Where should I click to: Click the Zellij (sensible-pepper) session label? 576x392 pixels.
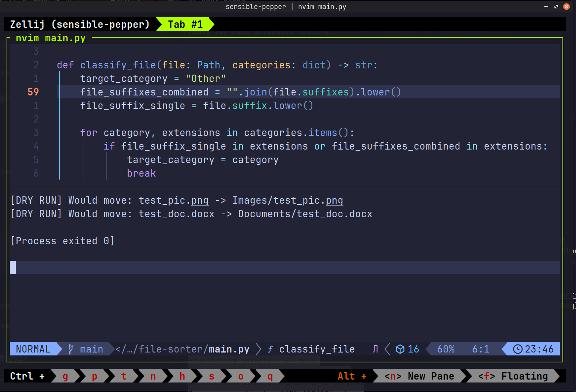click(80, 24)
